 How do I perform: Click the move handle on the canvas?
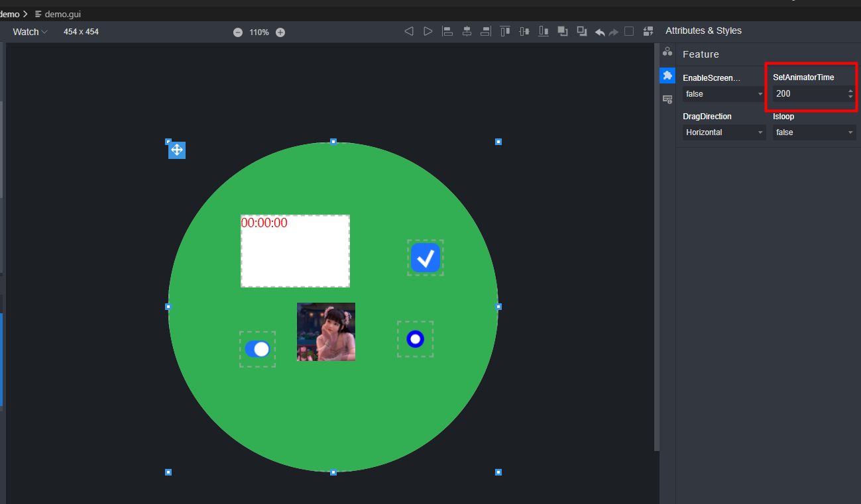[x=177, y=150]
